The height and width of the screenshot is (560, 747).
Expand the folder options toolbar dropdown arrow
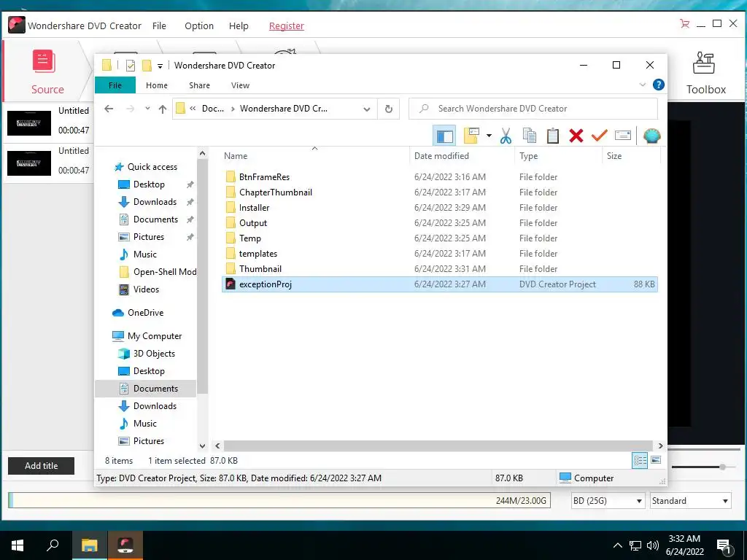pos(489,136)
